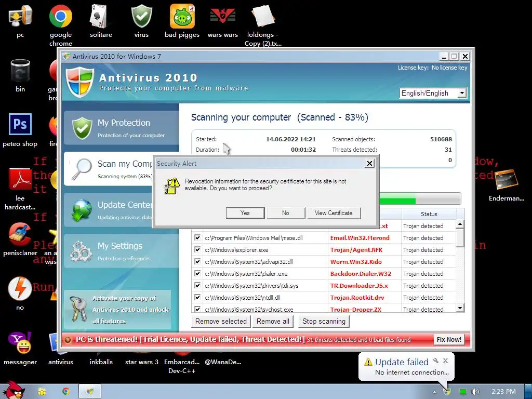This screenshot has width=532, height=399.
Task: Uncheck the dialer.exe row checkbox
Action: [197, 273]
